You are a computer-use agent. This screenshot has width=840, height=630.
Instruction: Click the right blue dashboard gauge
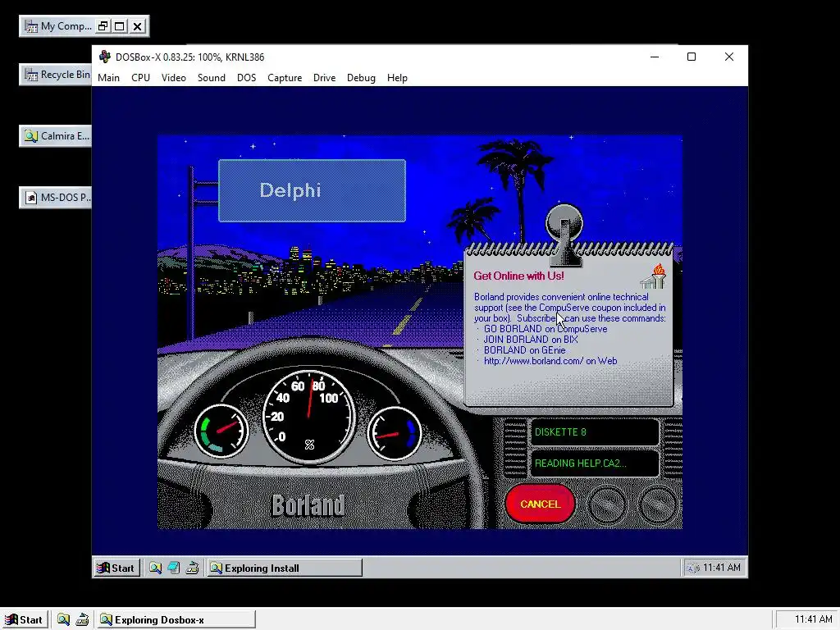click(395, 433)
